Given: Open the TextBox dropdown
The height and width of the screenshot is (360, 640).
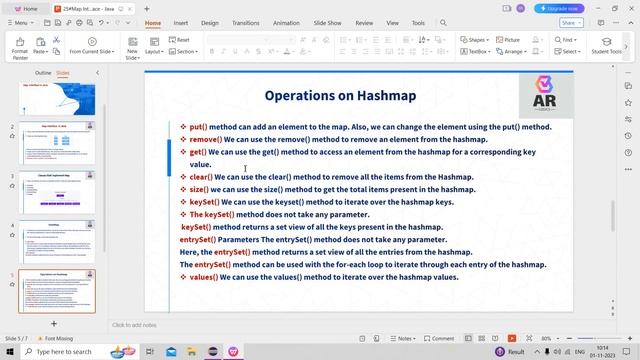Looking at the screenshot, I should [x=475, y=51].
